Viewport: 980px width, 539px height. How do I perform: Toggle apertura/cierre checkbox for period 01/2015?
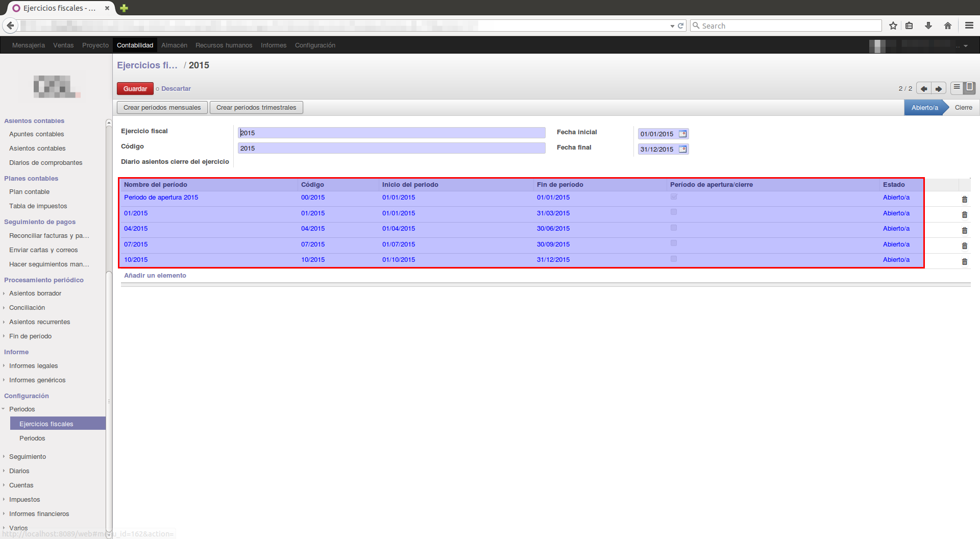coord(674,212)
